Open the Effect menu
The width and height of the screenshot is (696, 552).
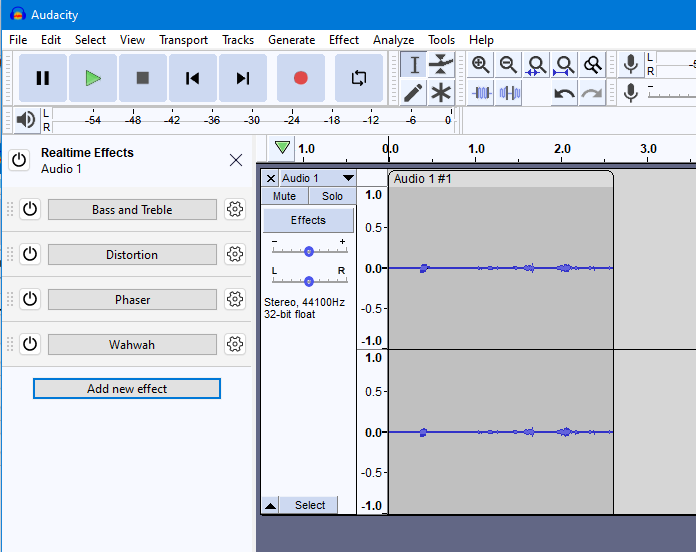pyautogui.click(x=344, y=40)
